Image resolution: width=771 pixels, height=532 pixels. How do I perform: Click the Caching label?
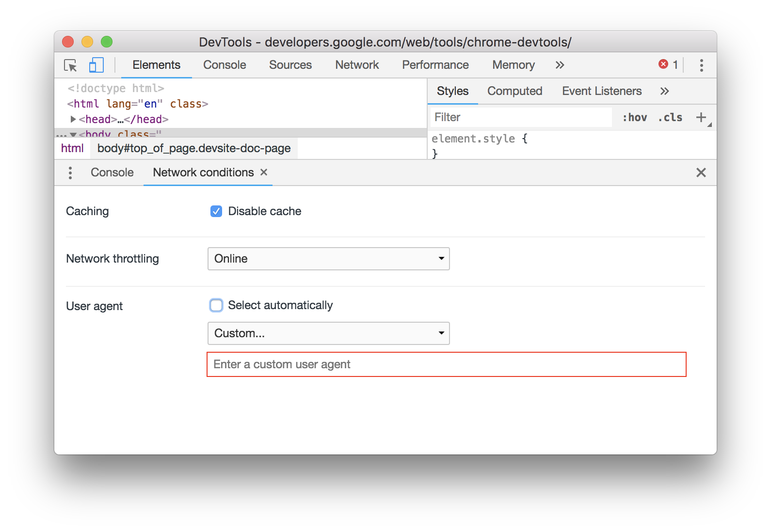[87, 211]
